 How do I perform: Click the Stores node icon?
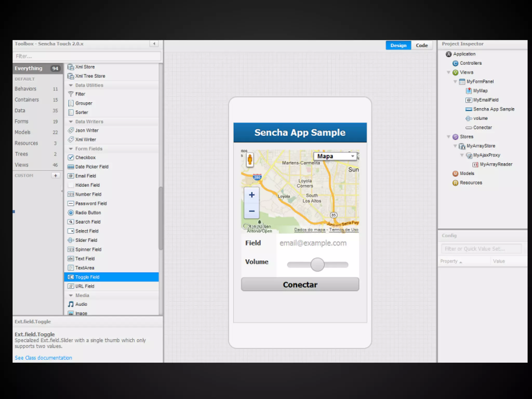point(455,137)
